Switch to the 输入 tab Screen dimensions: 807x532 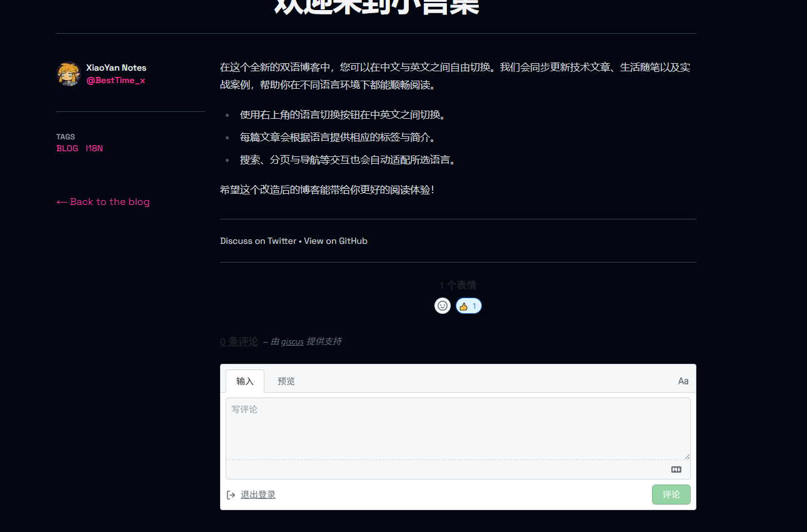[245, 381]
